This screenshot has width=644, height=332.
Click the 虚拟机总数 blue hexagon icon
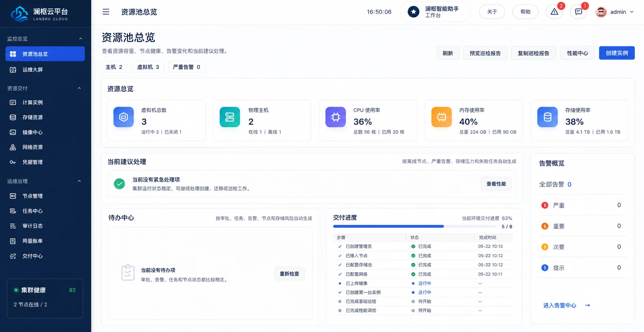click(x=123, y=117)
